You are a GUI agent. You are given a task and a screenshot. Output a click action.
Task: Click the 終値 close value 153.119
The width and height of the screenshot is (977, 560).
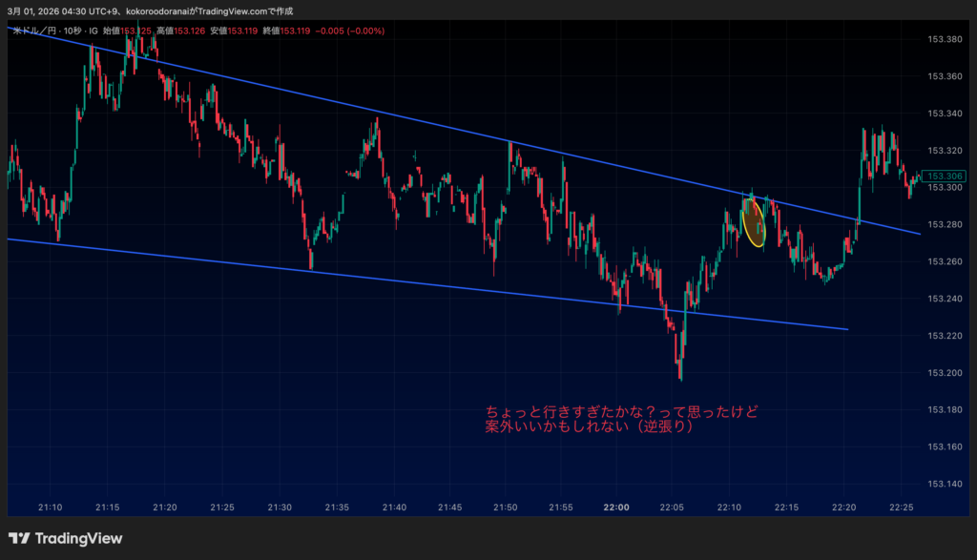click(297, 31)
